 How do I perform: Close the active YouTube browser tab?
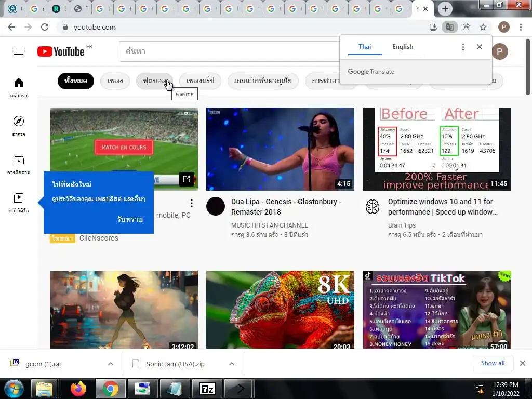pos(425,9)
